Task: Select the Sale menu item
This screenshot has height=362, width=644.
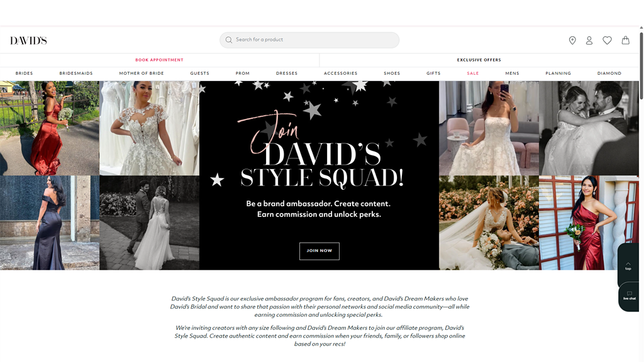Action: [x=473, y=74]
